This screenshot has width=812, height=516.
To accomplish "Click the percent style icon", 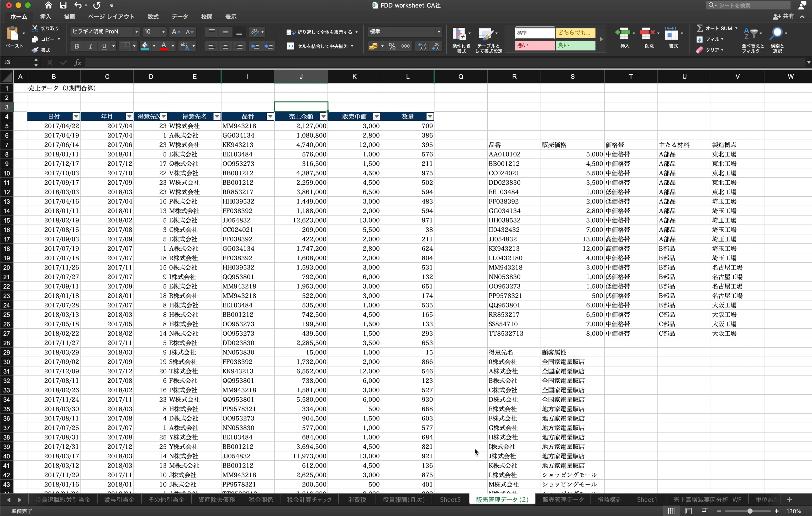I will pos(392,46).
